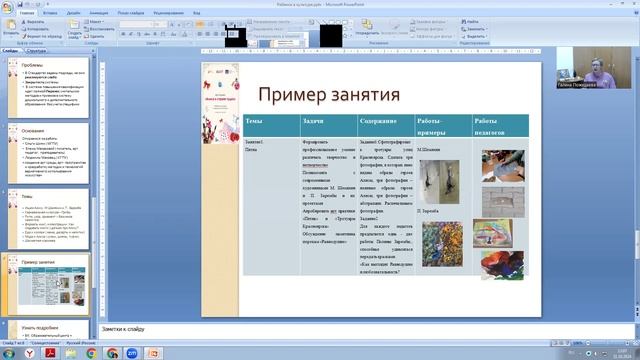Switch to Дизайн ribbon tab
The width and height of the screenshot is (640, 360).
73,13
